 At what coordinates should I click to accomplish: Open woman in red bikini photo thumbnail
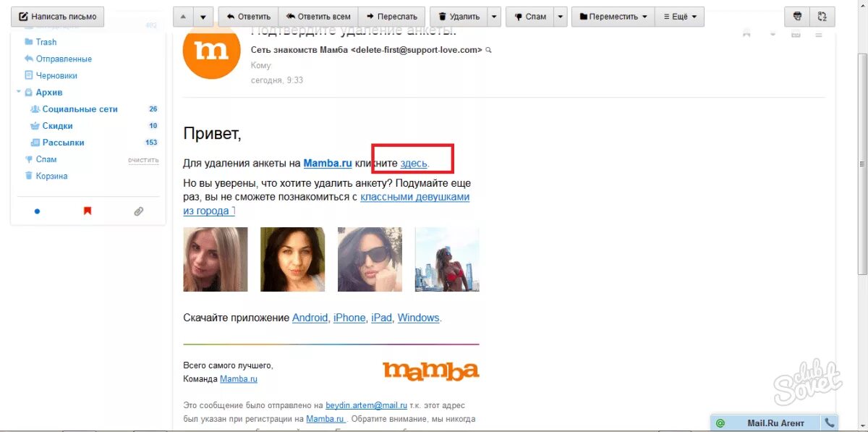447,260
